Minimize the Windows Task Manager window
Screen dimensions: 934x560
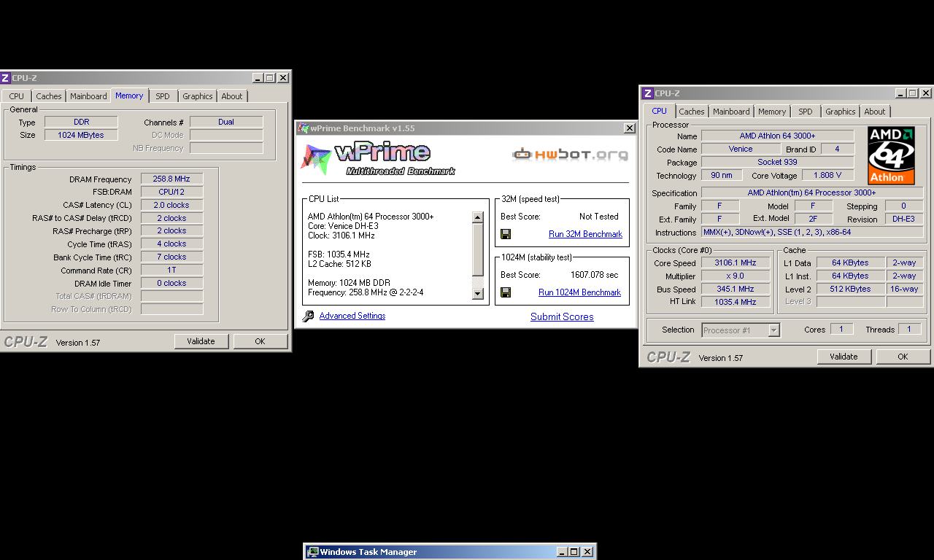(562, 552)
